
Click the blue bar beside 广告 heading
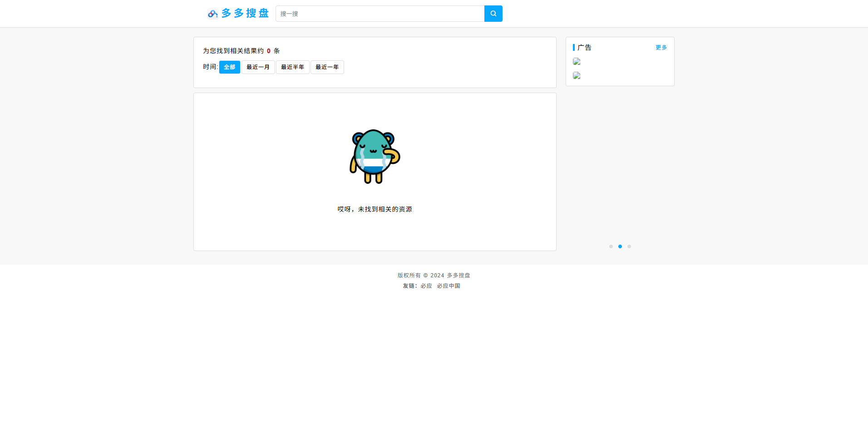tap(574, 48)
